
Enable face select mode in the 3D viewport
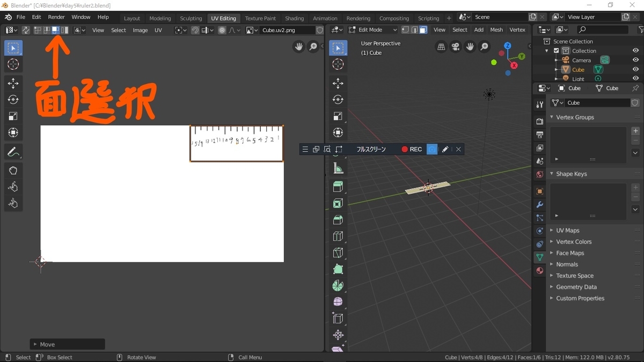pos(423,30)
